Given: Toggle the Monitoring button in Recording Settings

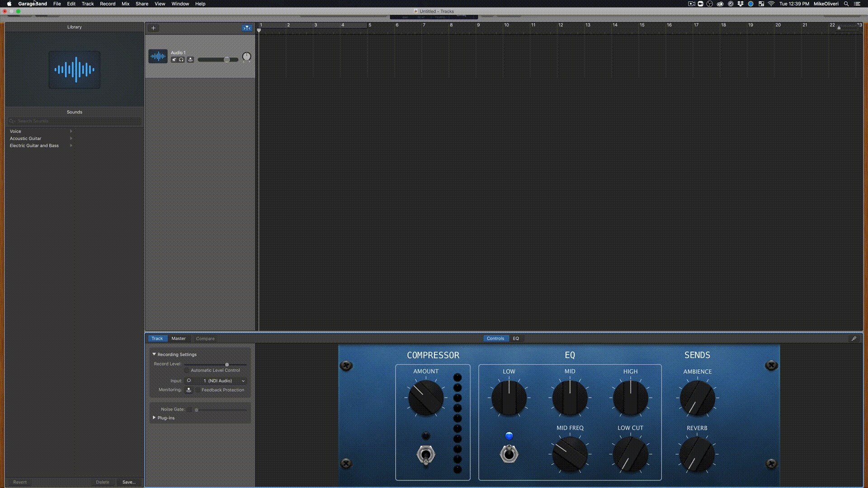Looking at the screenshot, I should pos(189,390).
